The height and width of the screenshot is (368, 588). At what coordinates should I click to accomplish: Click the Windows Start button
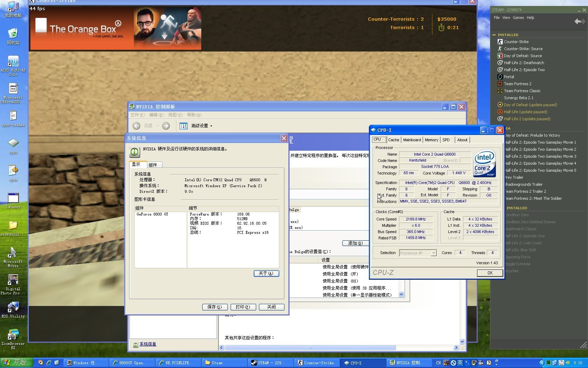tap(16, 363)
